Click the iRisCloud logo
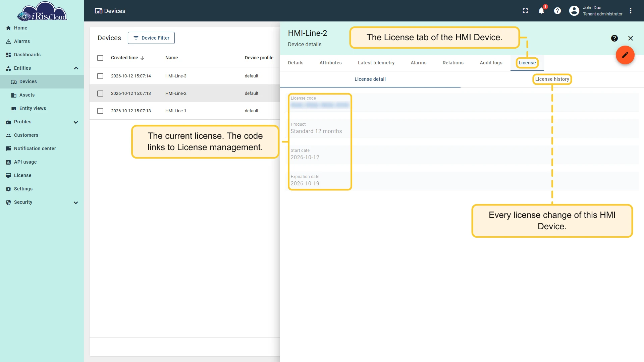 (42, 11)
